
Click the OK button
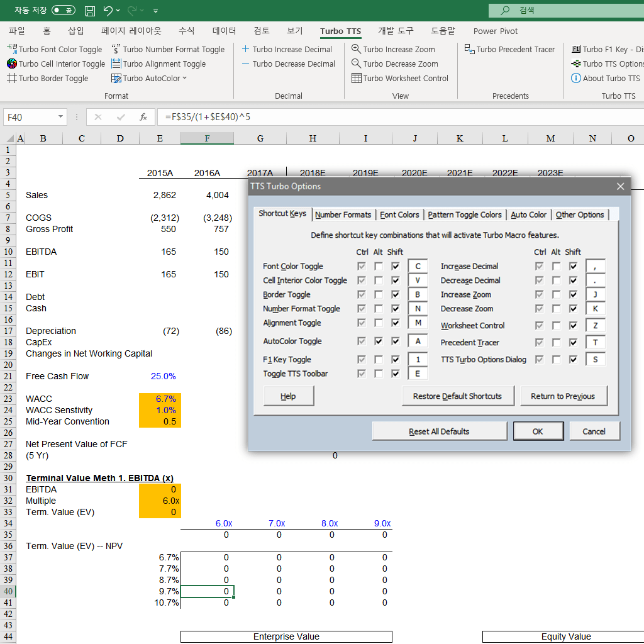[x=538, y=431]
